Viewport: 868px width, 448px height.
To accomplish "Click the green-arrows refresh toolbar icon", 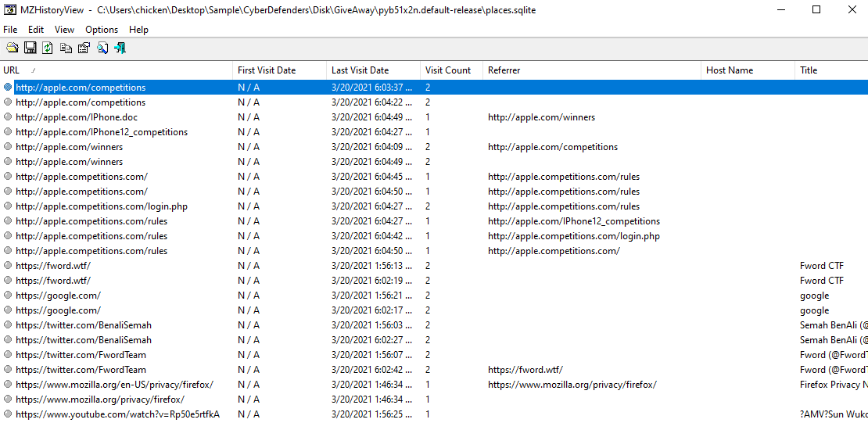I will click(x=48, y=48).
